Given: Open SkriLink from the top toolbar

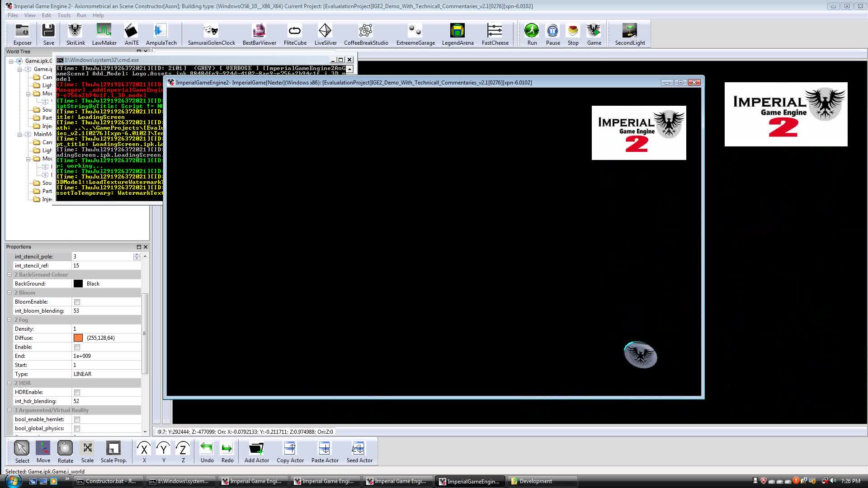Looking at the screenshot, I should point(75,33).
